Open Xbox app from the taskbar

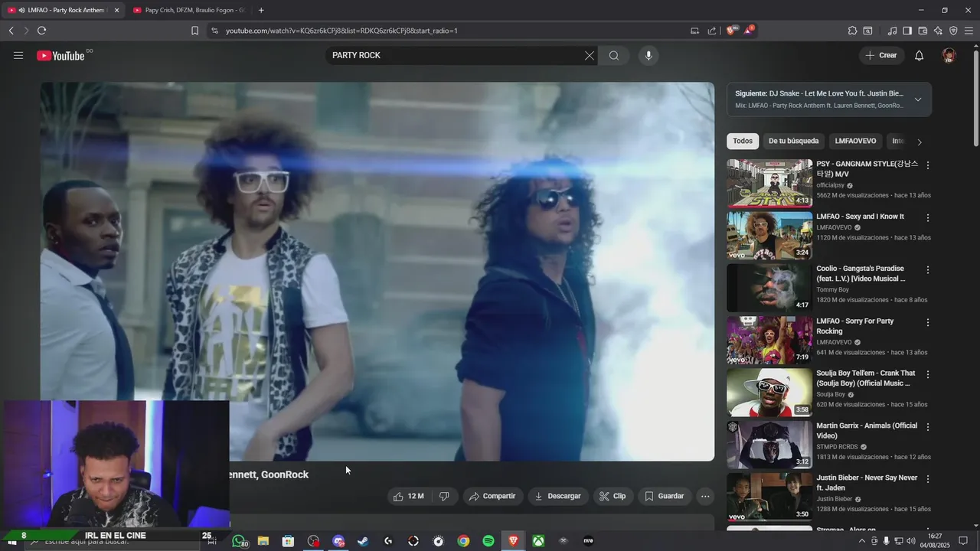click(x=539, y=541)
